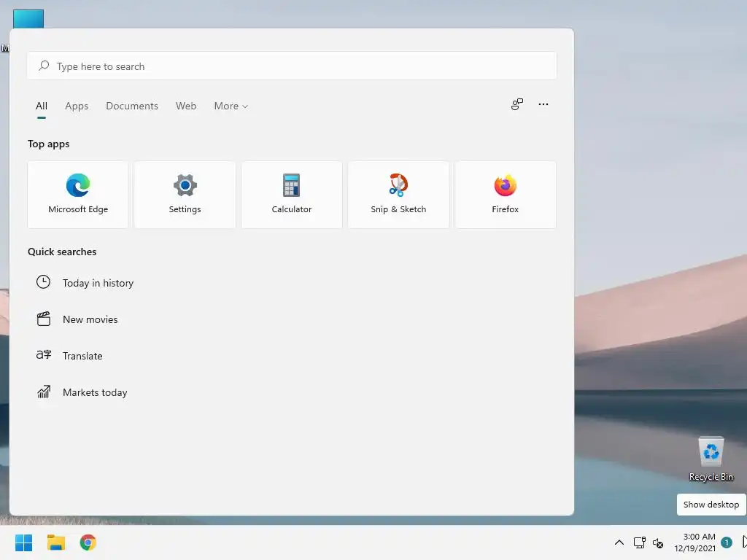
Task: Click the New movies clapperboard icon
Action: [x=43, y=319]
